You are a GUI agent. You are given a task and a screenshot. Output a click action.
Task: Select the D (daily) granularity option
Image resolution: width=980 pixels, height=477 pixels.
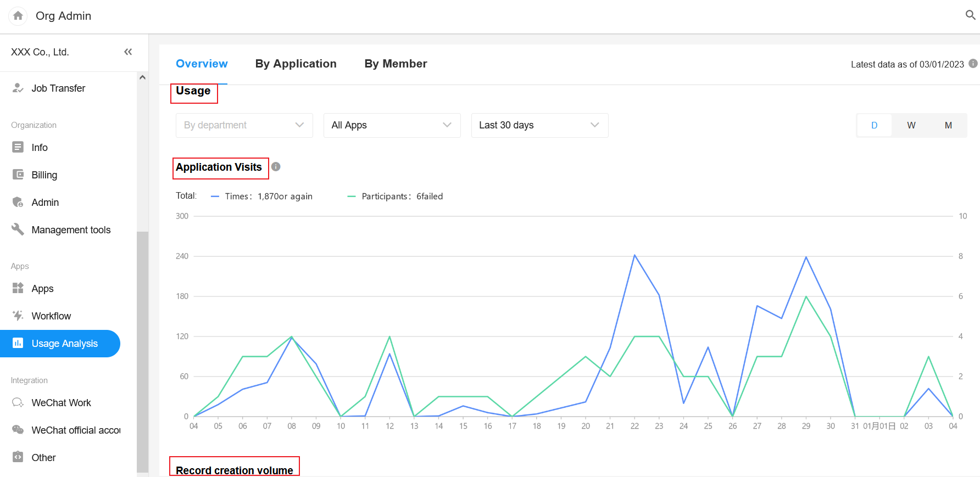pos(874,126)
